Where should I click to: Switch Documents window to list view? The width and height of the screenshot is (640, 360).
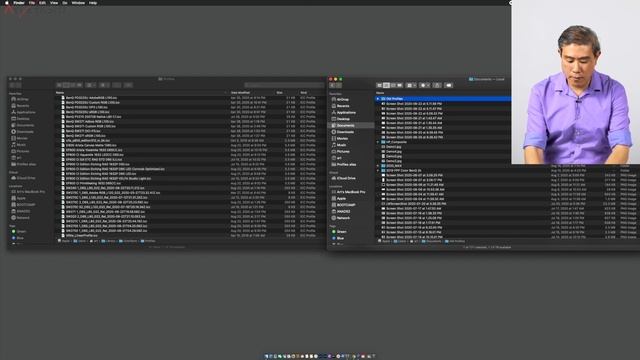(386, 85)
